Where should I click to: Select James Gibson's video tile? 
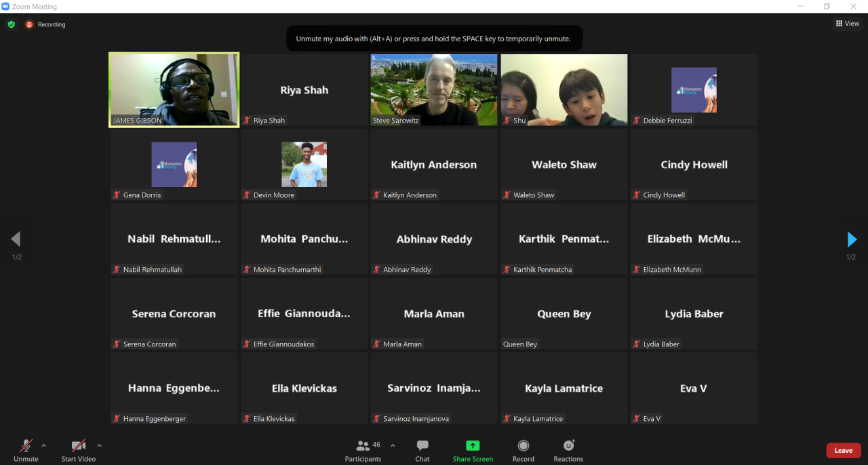pos(174,90)
